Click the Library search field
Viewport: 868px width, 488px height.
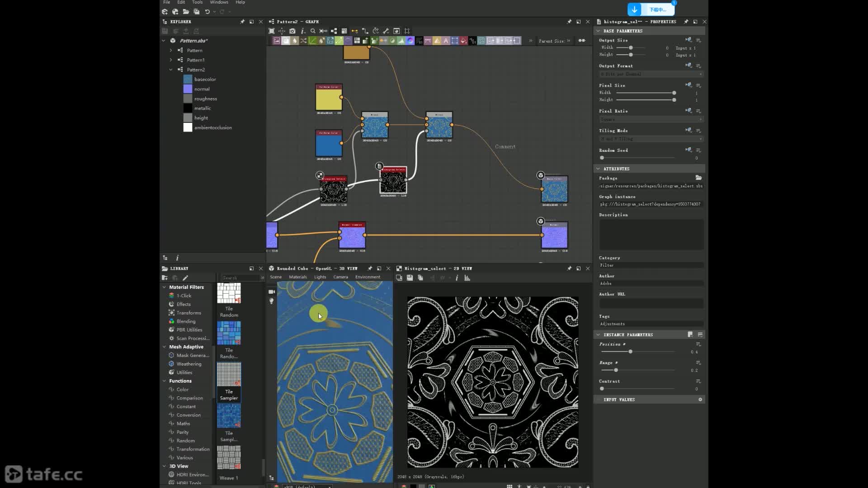coord(240,277)
